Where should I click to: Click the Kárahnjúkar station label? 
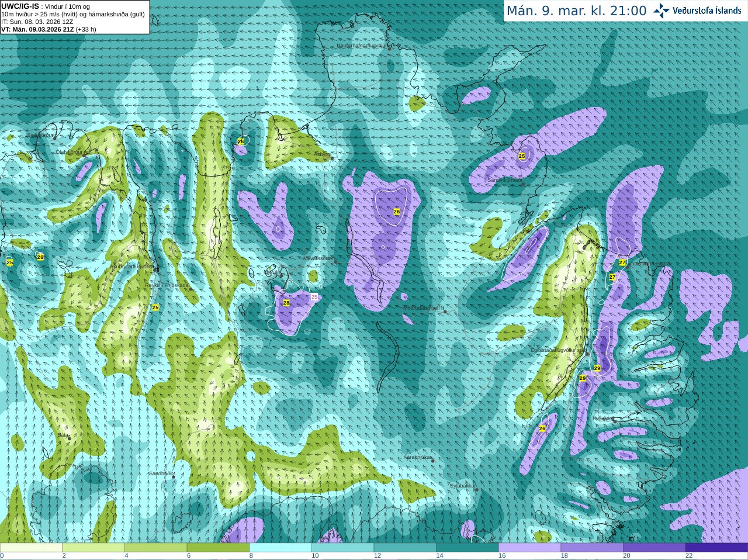(x=418, y=457)
